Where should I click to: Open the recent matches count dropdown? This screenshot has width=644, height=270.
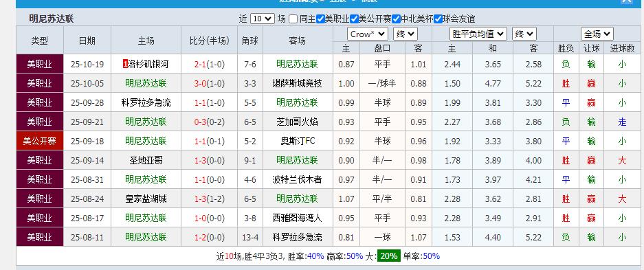pos(262,19)
